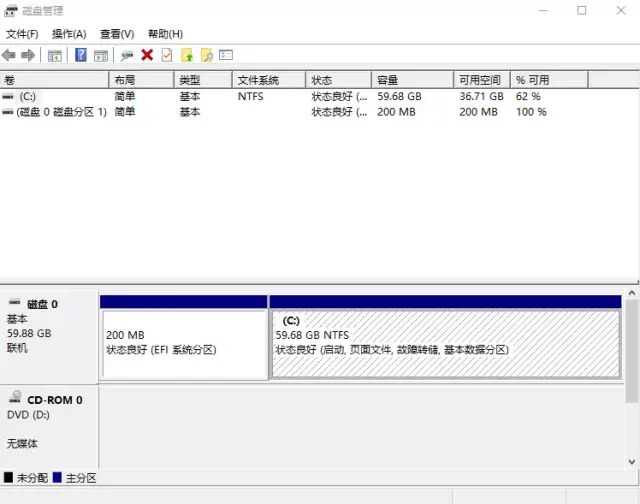Click the yellow page green arrow icon
Image resolution: width=640 pixels, height=504 pixels.
(x=187, y=55)
